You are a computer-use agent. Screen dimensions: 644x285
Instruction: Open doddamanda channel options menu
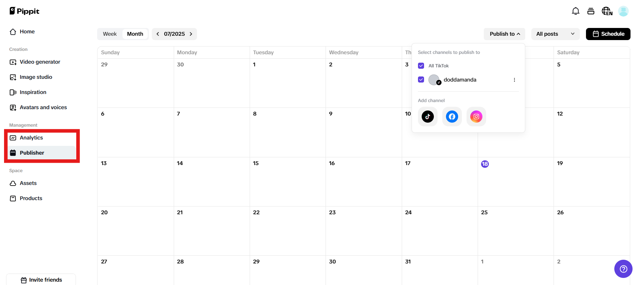coord(514,80)
